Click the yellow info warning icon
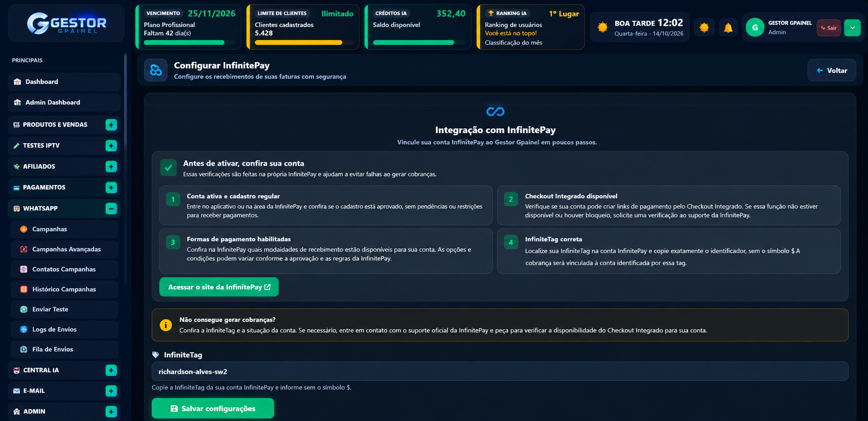The width and height of the screenshot is (868, 421). [166, 325]
